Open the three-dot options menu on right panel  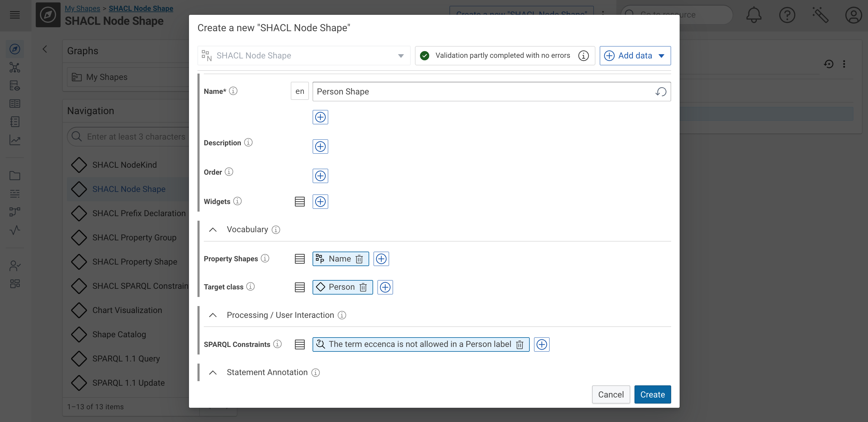click(x=845, y=64)
